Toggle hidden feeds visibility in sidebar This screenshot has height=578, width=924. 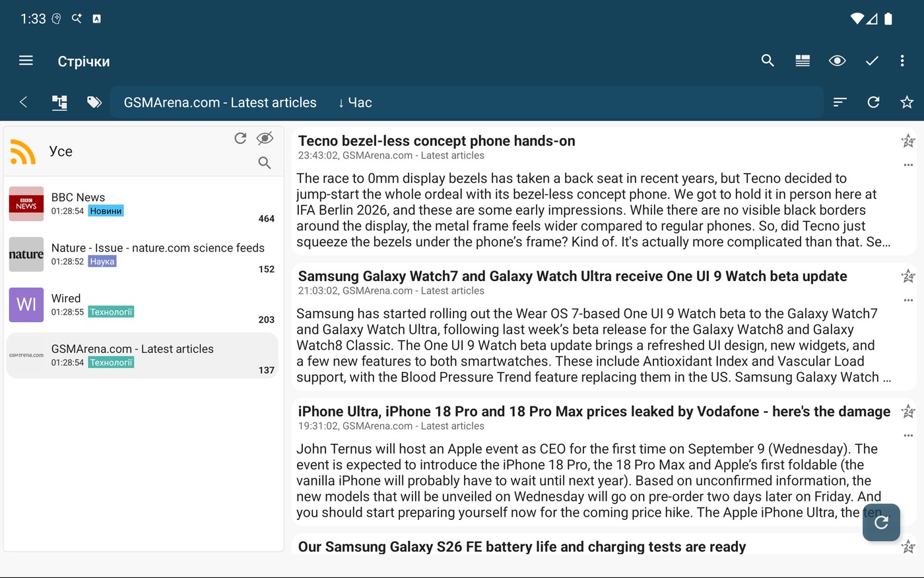pyautogui.click(x=265, y=138)
